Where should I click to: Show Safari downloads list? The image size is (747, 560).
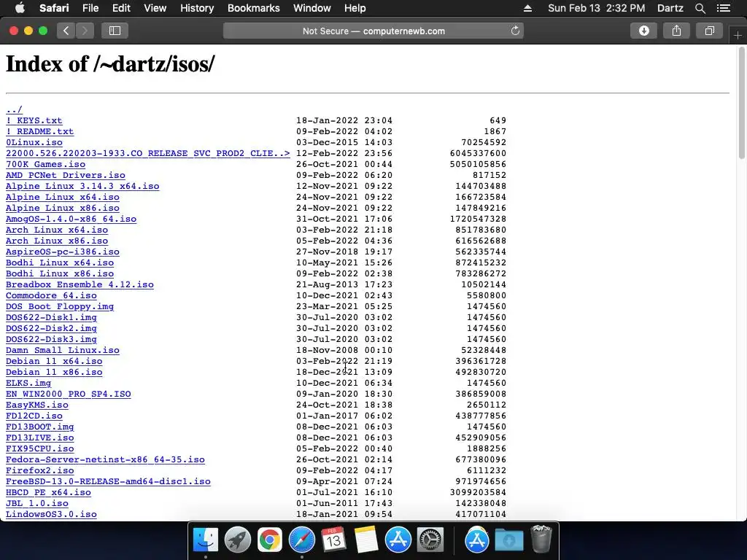[x=643, y=31]
